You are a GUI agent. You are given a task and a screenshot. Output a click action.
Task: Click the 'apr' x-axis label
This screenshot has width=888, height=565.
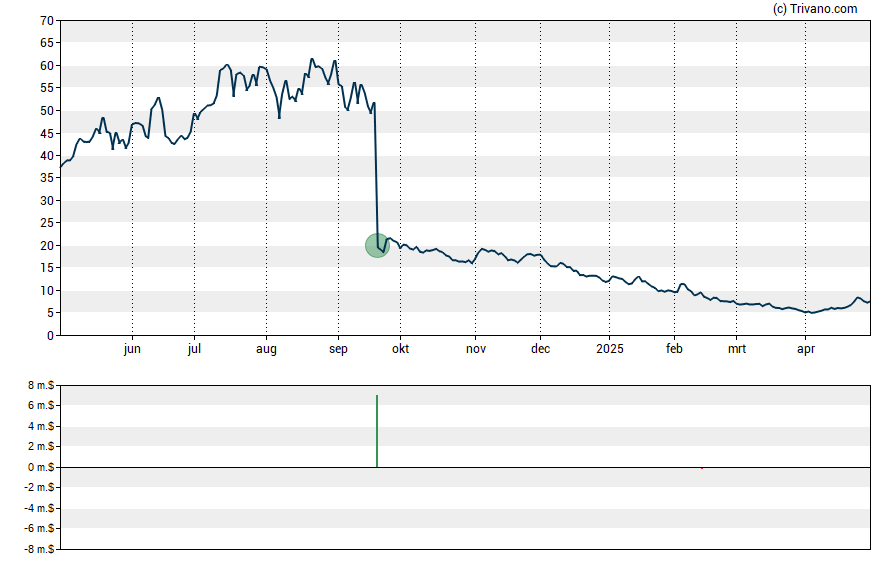[x=806, y=349]
